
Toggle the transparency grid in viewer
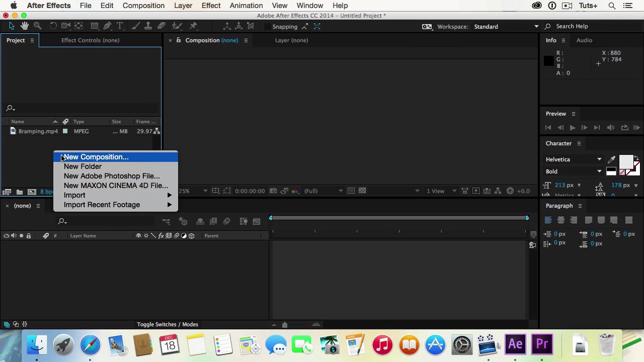click(x=362, y=191)
